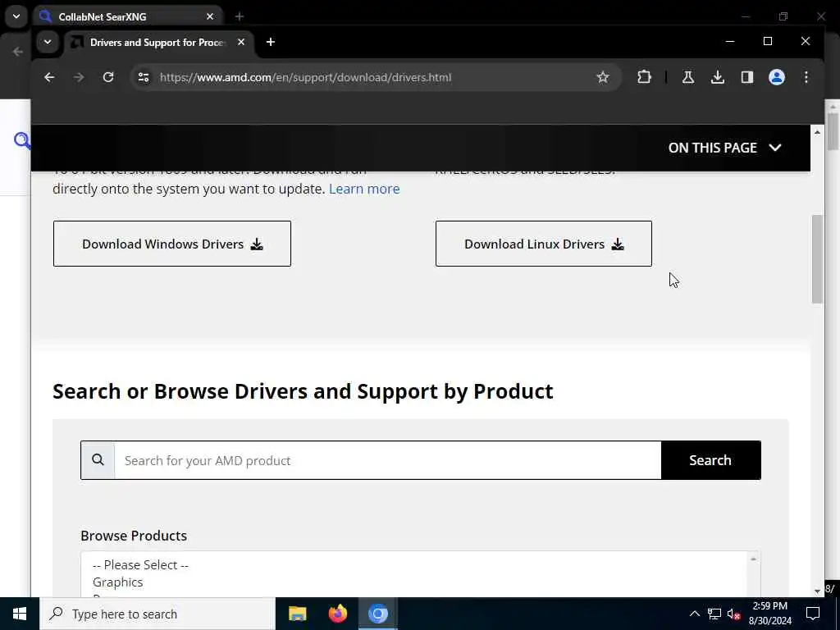The width and height of the screenshot is (840, 630).
Task: Open Chrome three-dot menu
Action: point(806,77)
